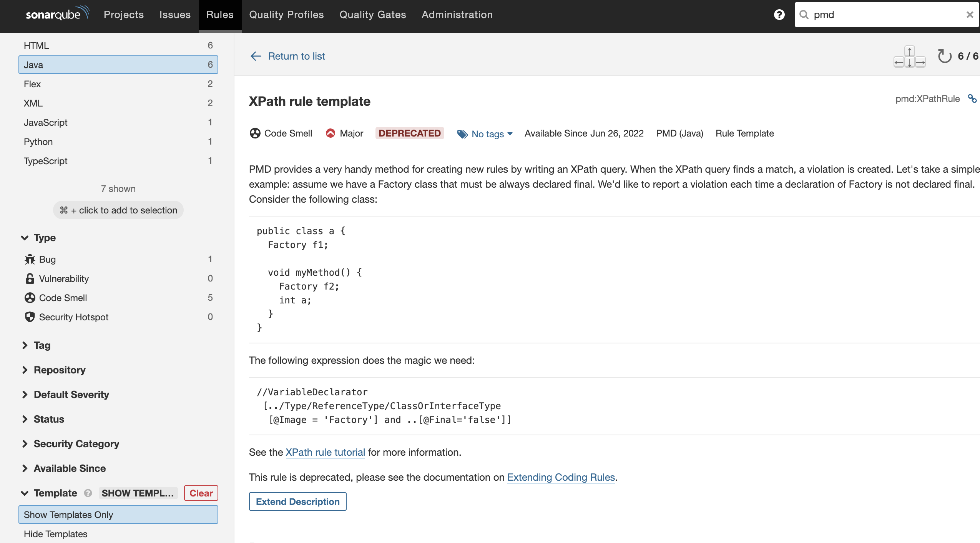Screen dimensions: 980x543
Task: Click the SonarQube logo
Action: pos(58,13)
